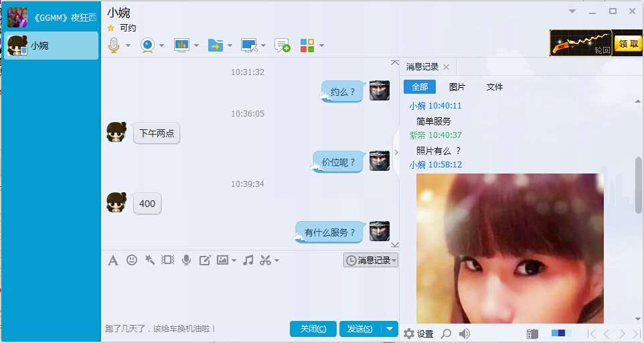Expand the video call dropdown arrow

[x=162, y=45]
